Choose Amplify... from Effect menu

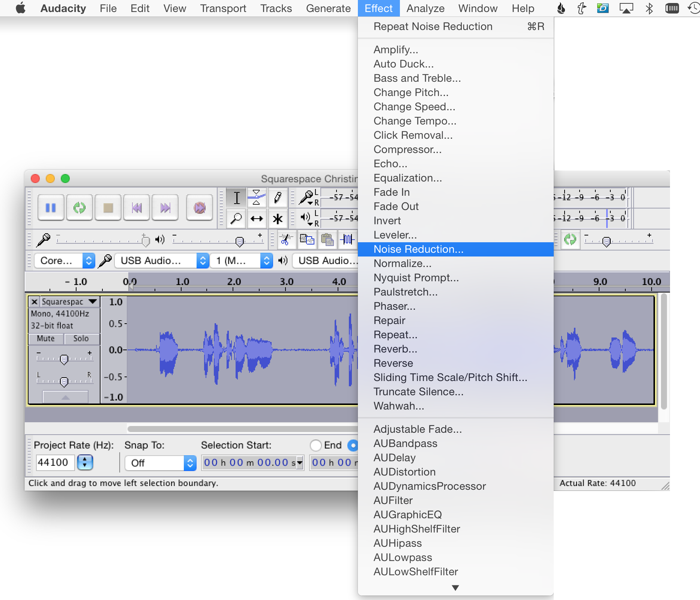click(x=456, y=50)
